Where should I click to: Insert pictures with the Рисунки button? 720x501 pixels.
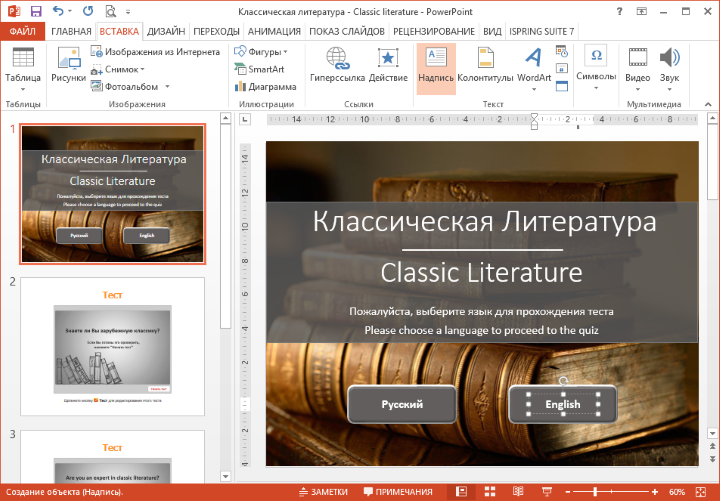pyautogui.click(x=68, y=65)
